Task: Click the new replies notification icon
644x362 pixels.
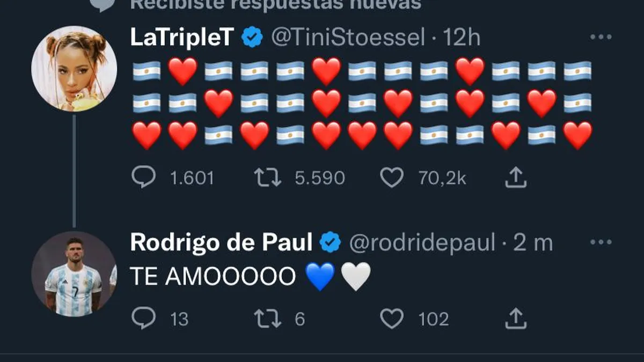Action: click(x=101, y=4)
